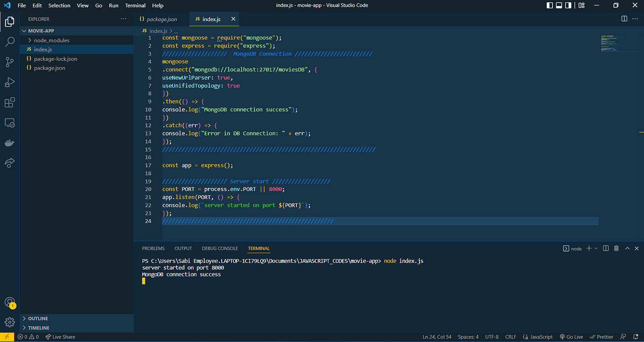644x342 pixels.
Task: Split the terminal
Action: (606, 248)
